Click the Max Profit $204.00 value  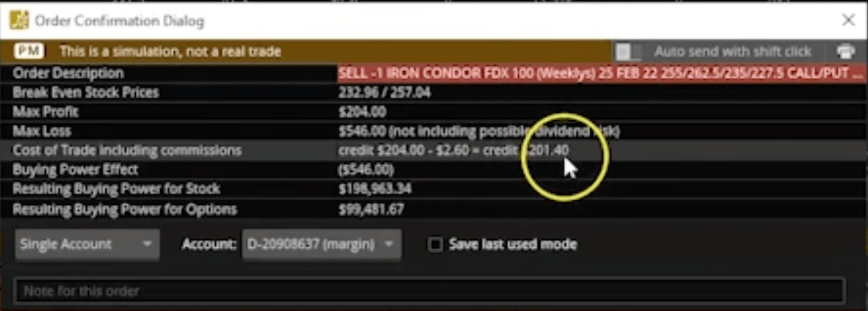pyautogui.click(x=362, y=112)
